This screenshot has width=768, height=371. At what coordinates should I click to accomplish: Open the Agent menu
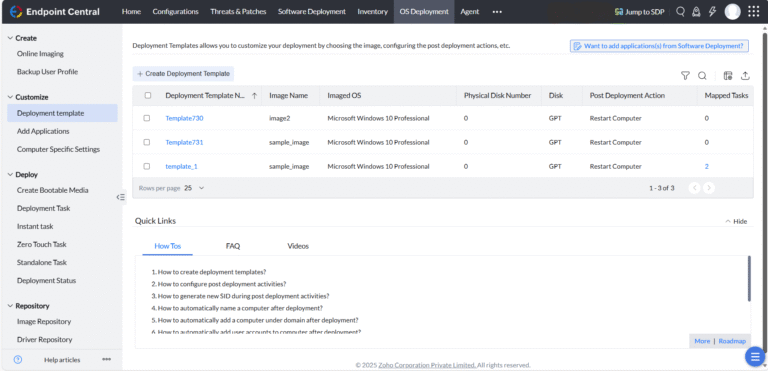tap(470, 12)
